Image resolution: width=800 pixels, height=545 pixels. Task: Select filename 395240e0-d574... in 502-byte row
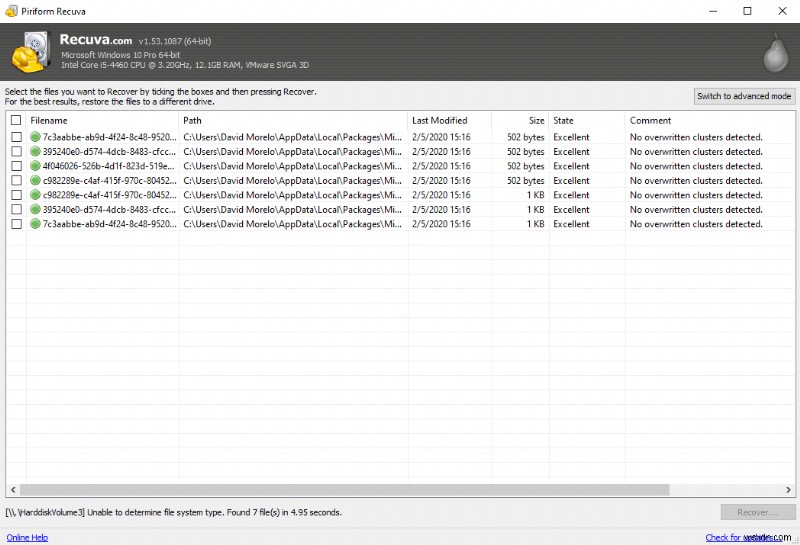pyautogui.click(x=109, y=152)
